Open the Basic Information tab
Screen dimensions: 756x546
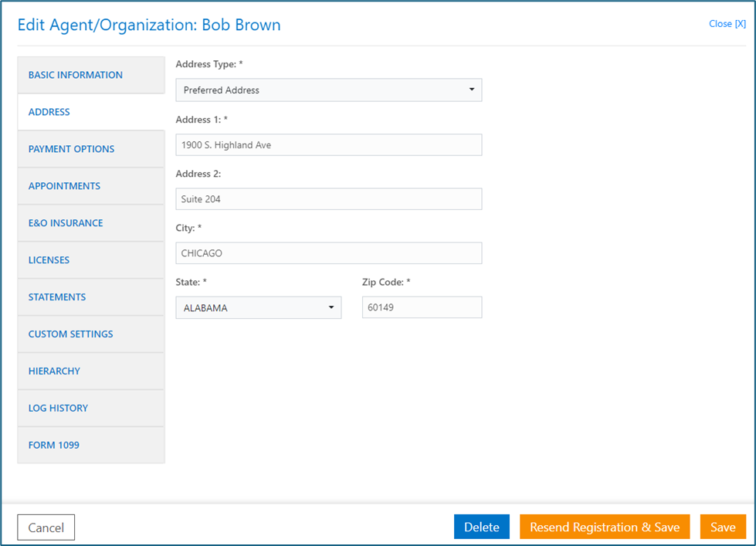pos(91,75)
